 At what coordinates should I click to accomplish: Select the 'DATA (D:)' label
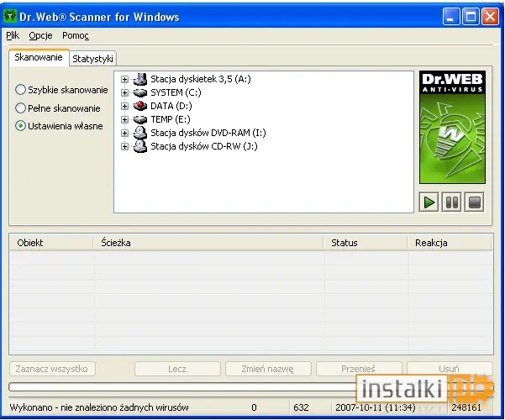(x=171, y=106)
